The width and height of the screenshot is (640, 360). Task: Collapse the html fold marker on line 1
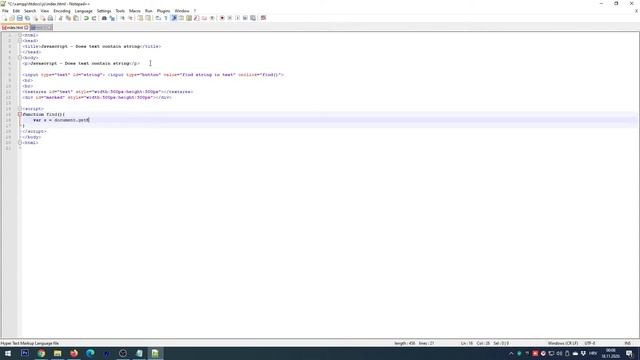[x=20, y=35]
